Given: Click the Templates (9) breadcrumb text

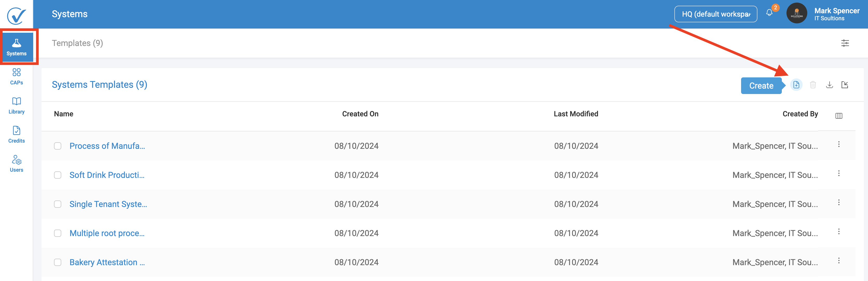Looking at the screenshot, I should pyautogui.click(x=78, y=43).
